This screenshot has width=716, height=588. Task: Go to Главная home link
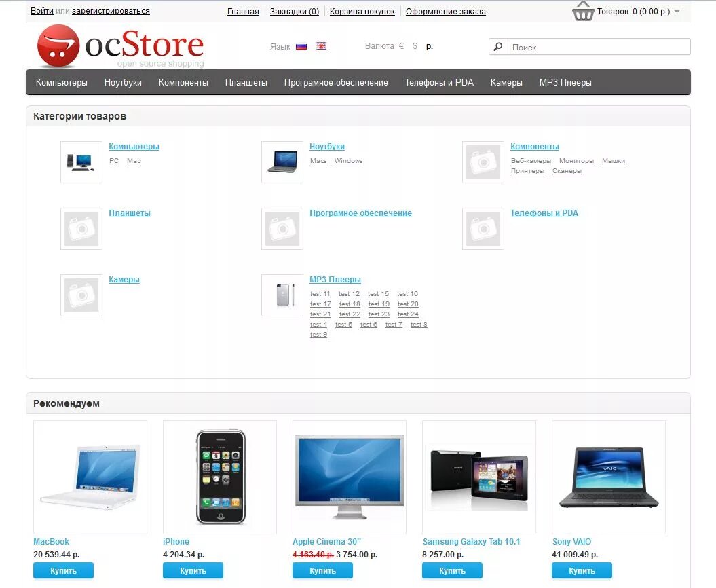click(x=243, y=12)
